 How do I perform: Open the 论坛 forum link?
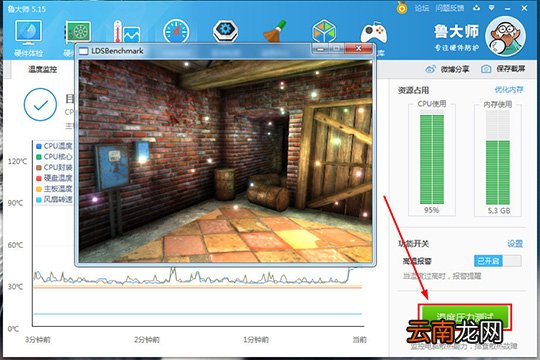(421, 8)
